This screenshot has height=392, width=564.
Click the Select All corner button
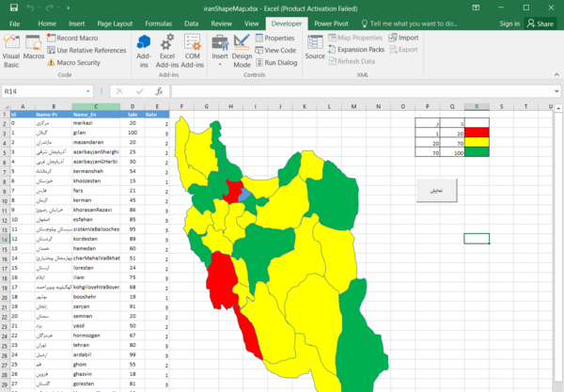coord(6,107)
